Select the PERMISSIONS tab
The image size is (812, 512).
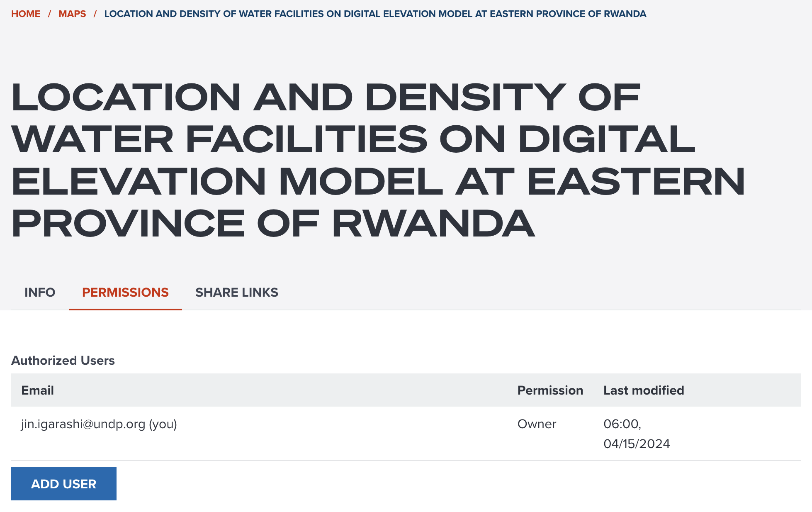[125, 293]
